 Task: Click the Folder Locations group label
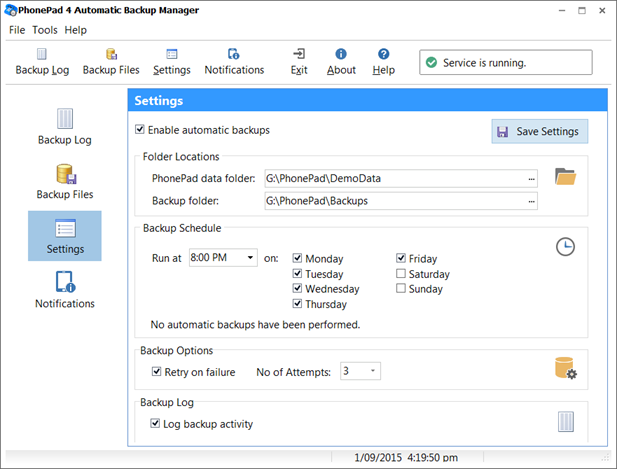(181, 157)
